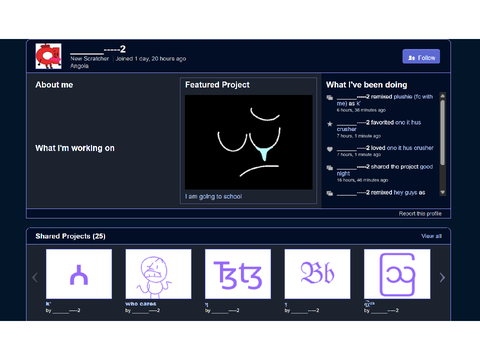Open the featured project crying face thumbnail

[249, 142]
